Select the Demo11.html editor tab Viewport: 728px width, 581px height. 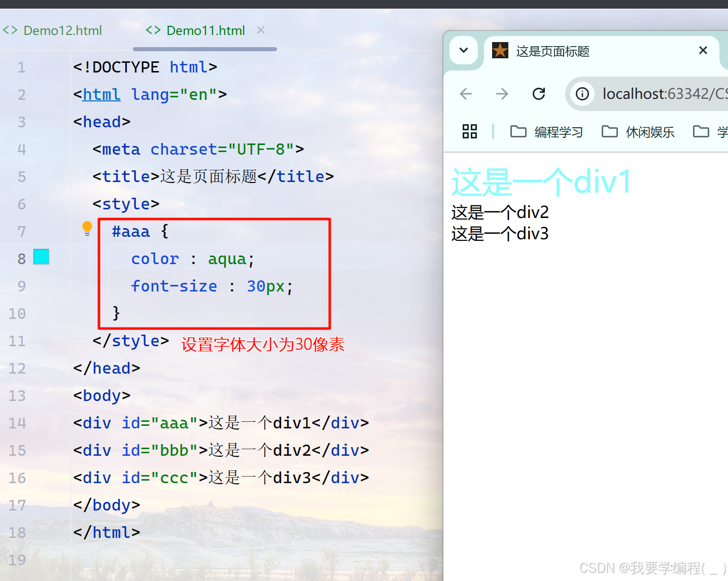click(205, 30)
